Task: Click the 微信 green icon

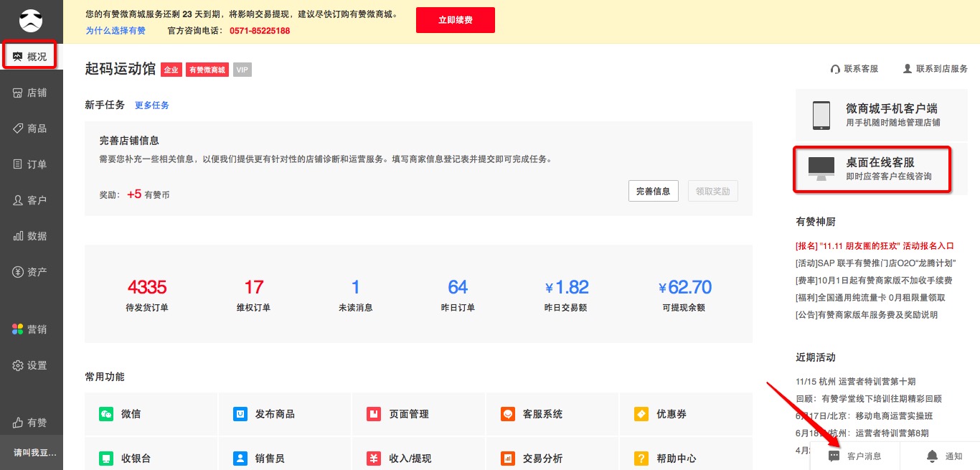Action: [106, 414]
